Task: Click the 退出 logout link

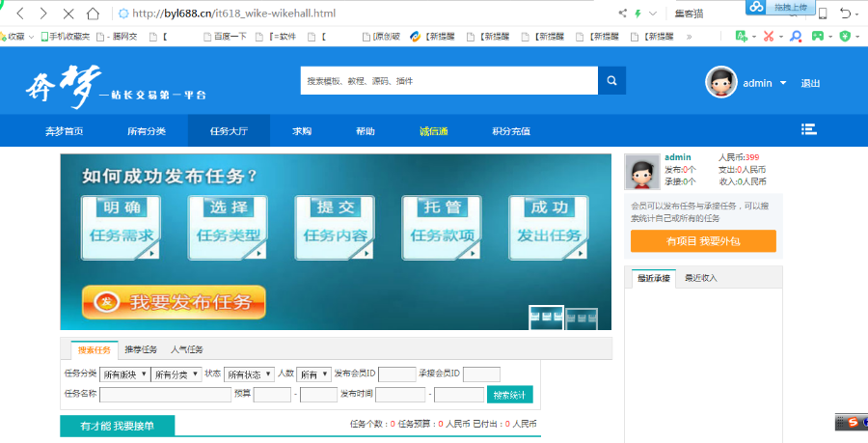Action: pos(810,84)
